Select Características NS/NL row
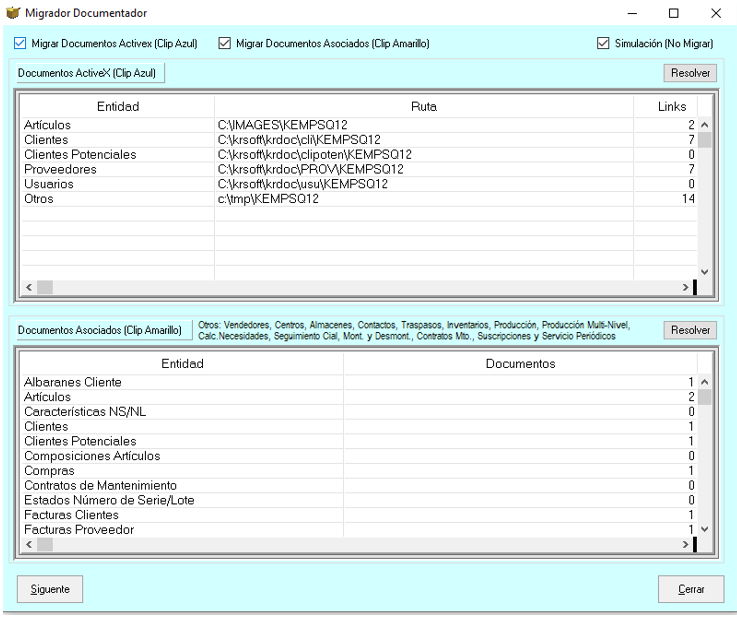 (x=359, y=412)
